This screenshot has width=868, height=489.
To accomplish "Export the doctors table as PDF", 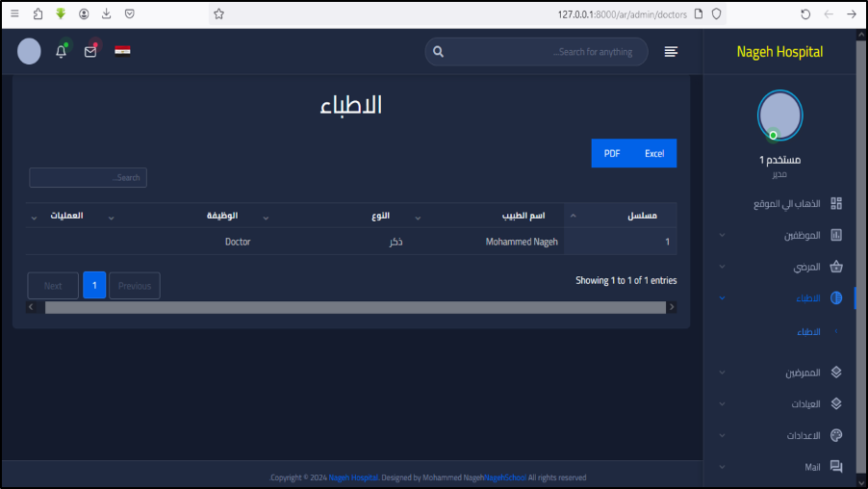I will [612, 153].
